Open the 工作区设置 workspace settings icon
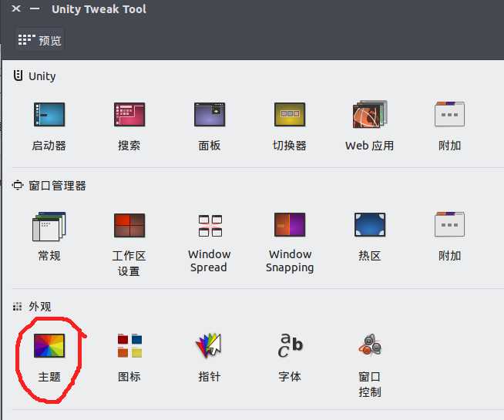The image size is (504, 420). coord(129,226)
